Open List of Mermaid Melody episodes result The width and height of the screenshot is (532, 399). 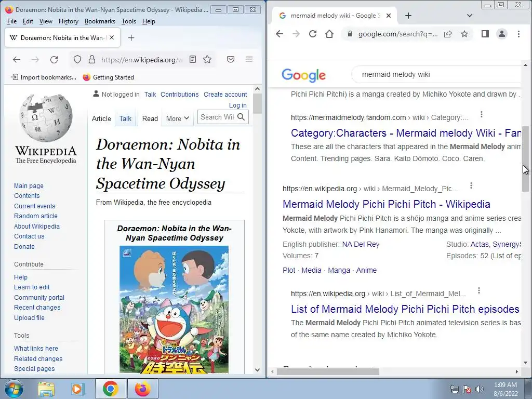coord(405,309)
